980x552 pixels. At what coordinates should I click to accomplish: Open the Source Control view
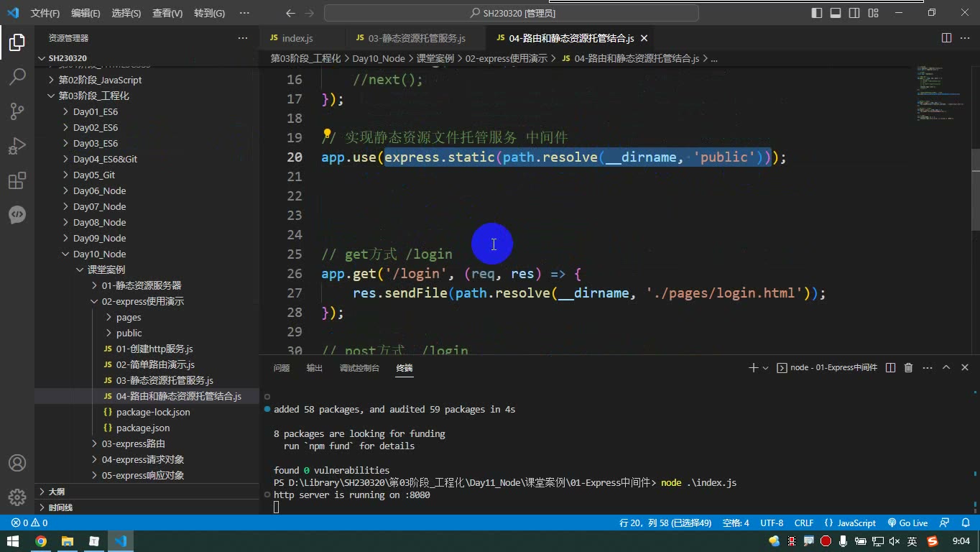click(17, 111)
